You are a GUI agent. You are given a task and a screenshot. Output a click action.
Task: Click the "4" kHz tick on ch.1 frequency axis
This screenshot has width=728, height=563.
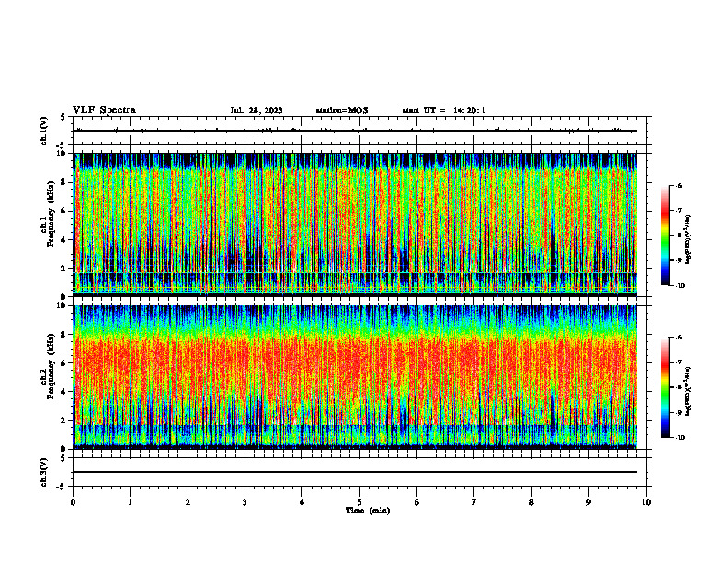pos(63,240)
